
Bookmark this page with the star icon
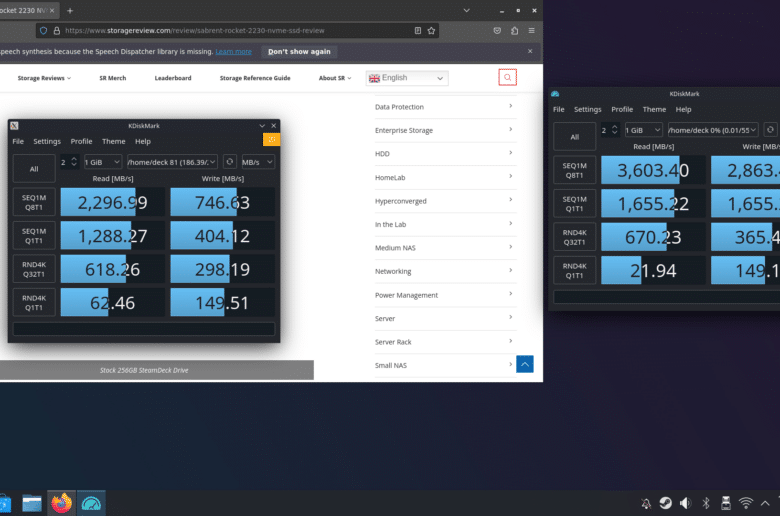pyautogui.click(x=431, y=30)
